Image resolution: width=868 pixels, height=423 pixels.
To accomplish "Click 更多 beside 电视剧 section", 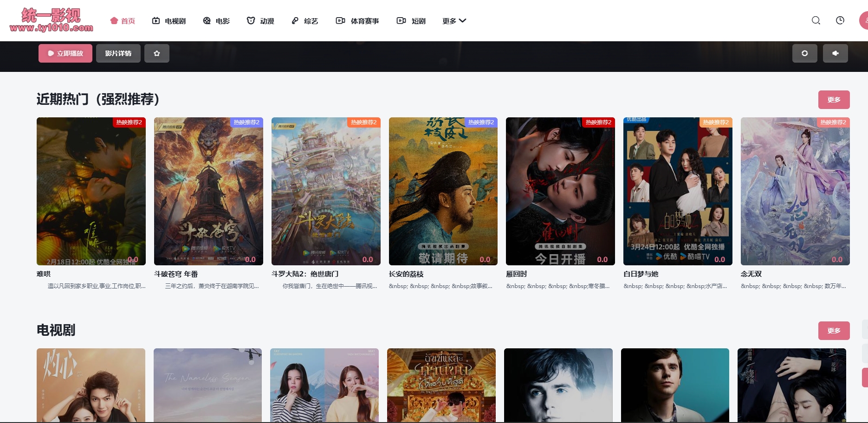I will pyautogui.click(x=834, y=331).
